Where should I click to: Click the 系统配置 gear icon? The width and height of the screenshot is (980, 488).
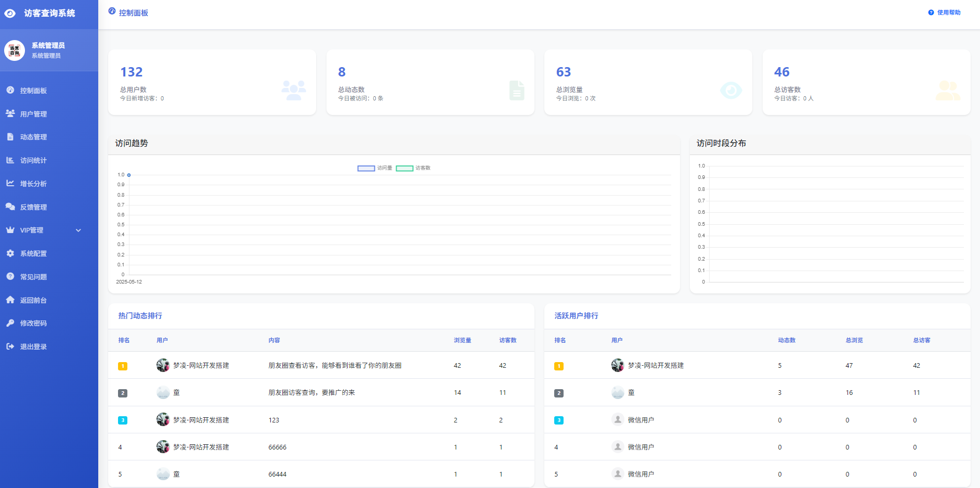click(x=10, y=253)
